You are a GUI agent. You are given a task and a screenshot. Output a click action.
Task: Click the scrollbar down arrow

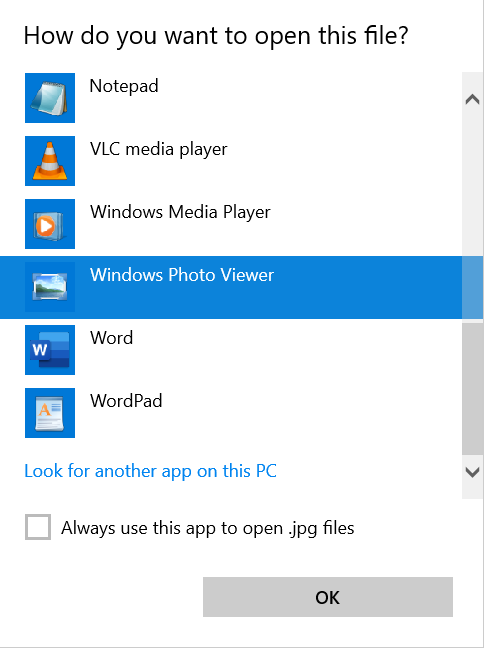(x=472, y=472)
